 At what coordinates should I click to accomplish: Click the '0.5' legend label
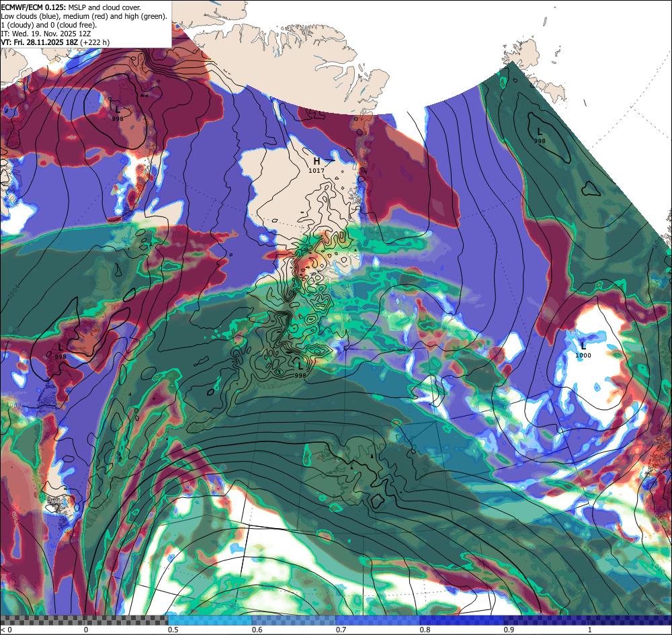[x=173, y=630]
